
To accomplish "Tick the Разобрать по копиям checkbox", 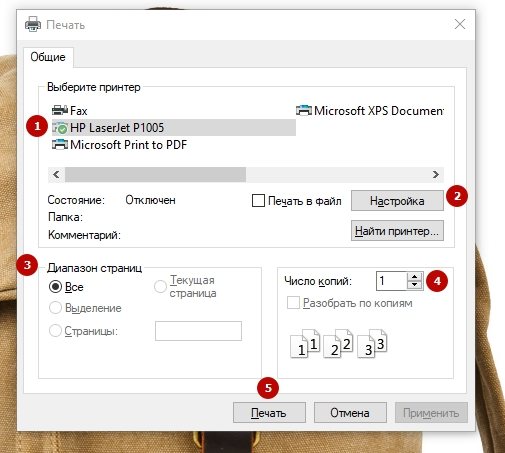I will coord(293,303).
